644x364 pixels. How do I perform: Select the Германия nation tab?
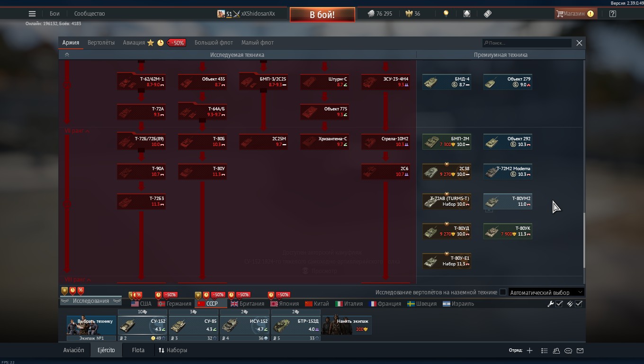click(174, 304)
